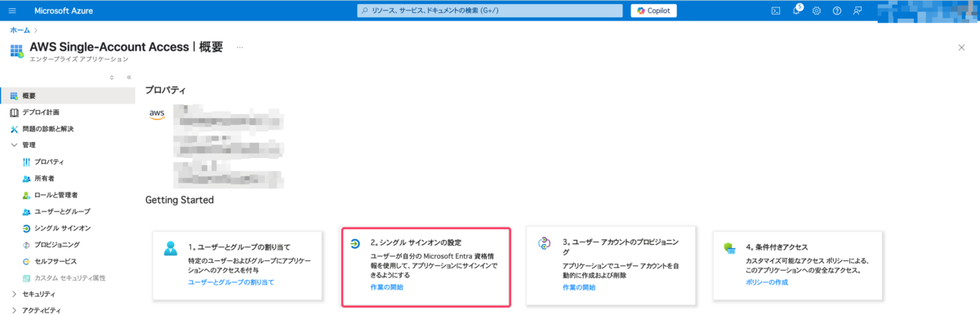This screenshot has height=315, width=980.
Task: Open Cloud Shell from the top bar
Action: [776, 11]
